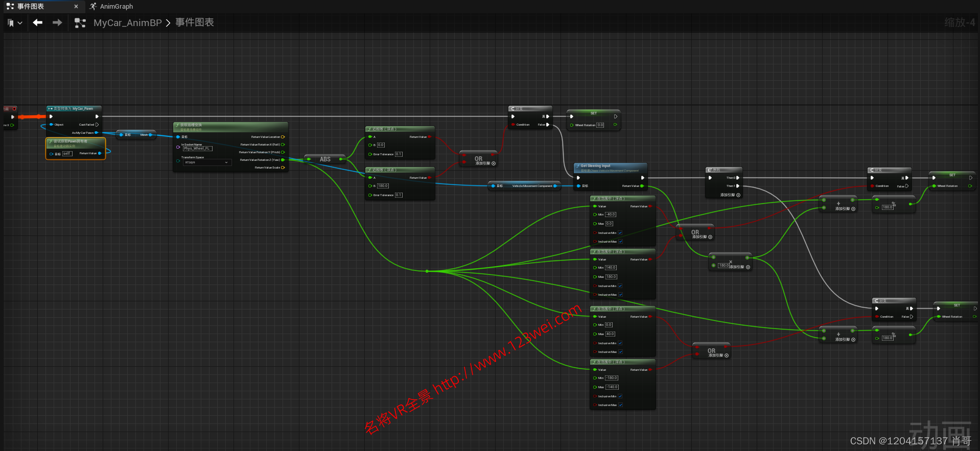The width and height of the screenshot is (980, 451).
Task: Click Mesh output pin on the small getter node
Action: (x=150, y=135)
